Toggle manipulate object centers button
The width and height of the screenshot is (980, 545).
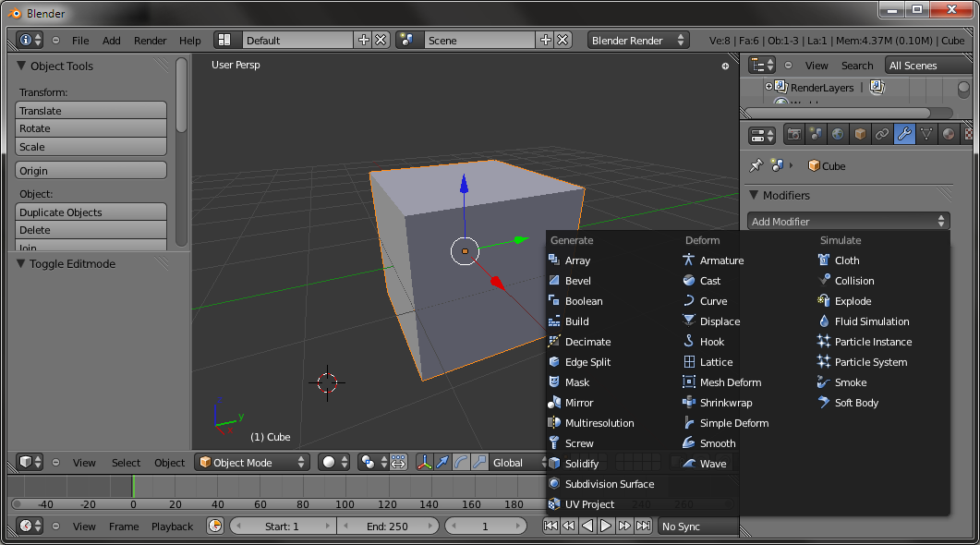(x=398, y=463)
